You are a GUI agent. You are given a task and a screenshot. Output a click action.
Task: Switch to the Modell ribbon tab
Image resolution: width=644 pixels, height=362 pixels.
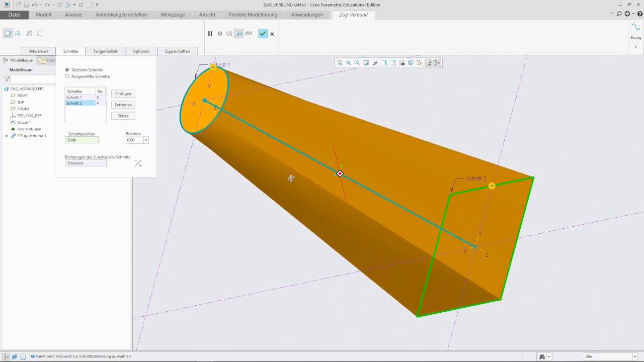(43, 15)
